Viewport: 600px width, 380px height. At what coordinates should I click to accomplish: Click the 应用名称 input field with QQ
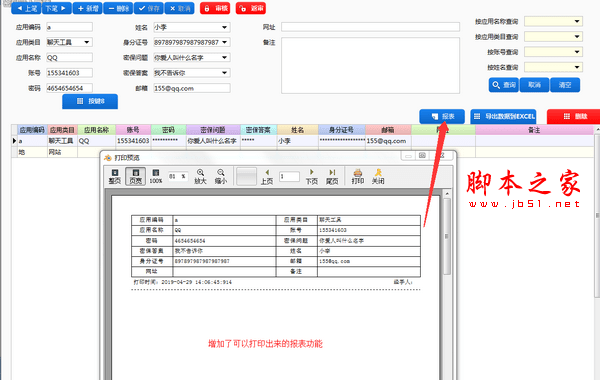coord(69,57)
